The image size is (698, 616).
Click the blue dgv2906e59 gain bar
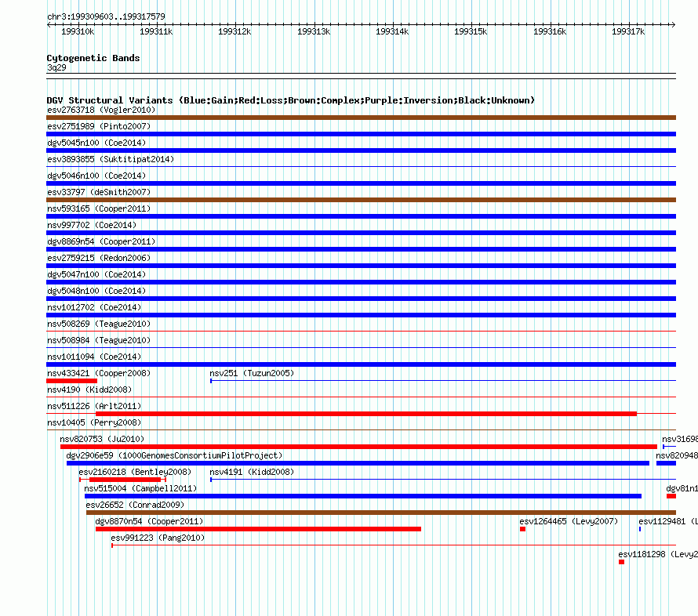358,463
